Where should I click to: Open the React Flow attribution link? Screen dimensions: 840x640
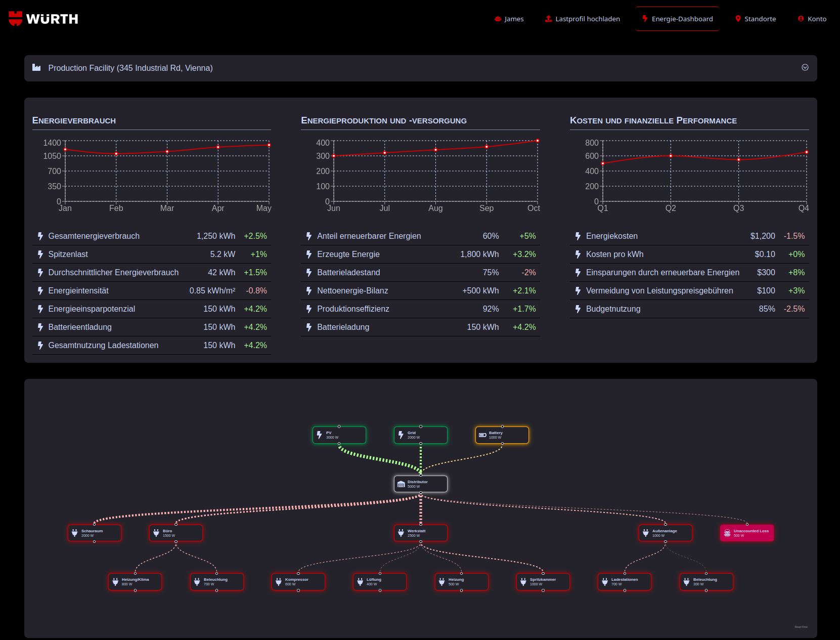[801, 626]
